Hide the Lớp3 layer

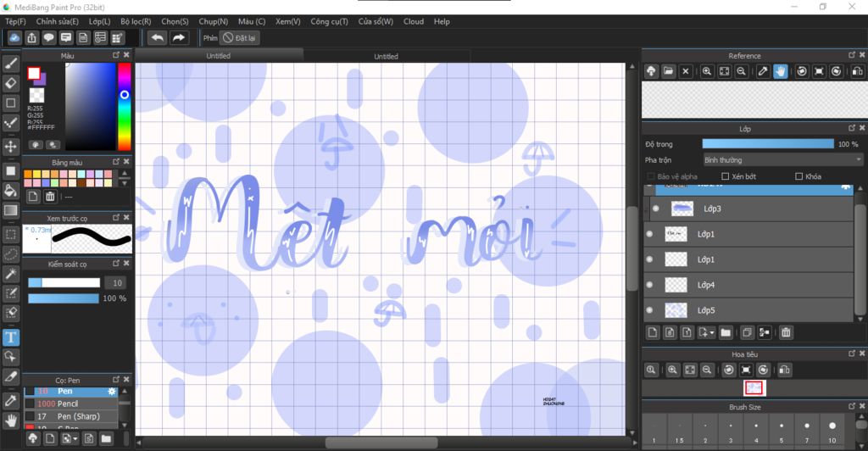click(x=656, y=209)
